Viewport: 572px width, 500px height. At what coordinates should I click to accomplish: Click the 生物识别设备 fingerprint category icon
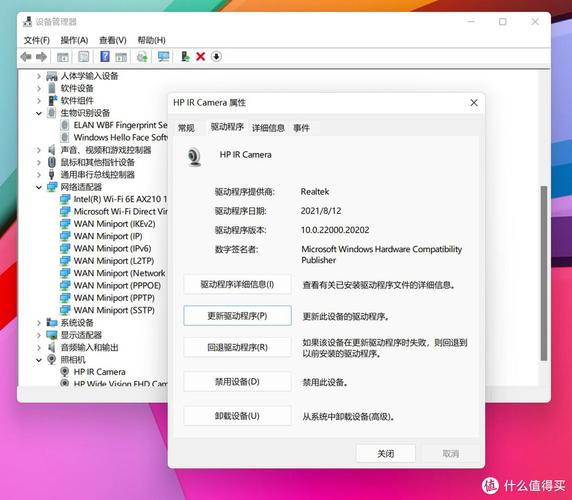point(52,113)
